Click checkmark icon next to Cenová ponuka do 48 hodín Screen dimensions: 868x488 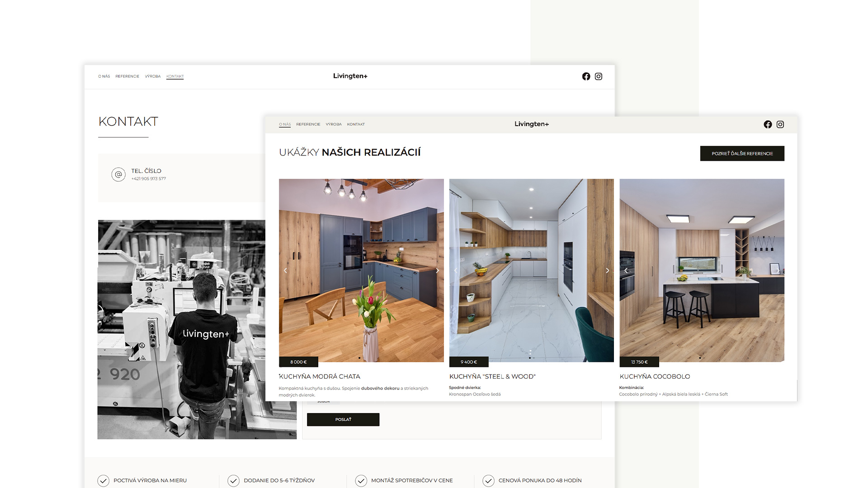[x=488, y=480]
